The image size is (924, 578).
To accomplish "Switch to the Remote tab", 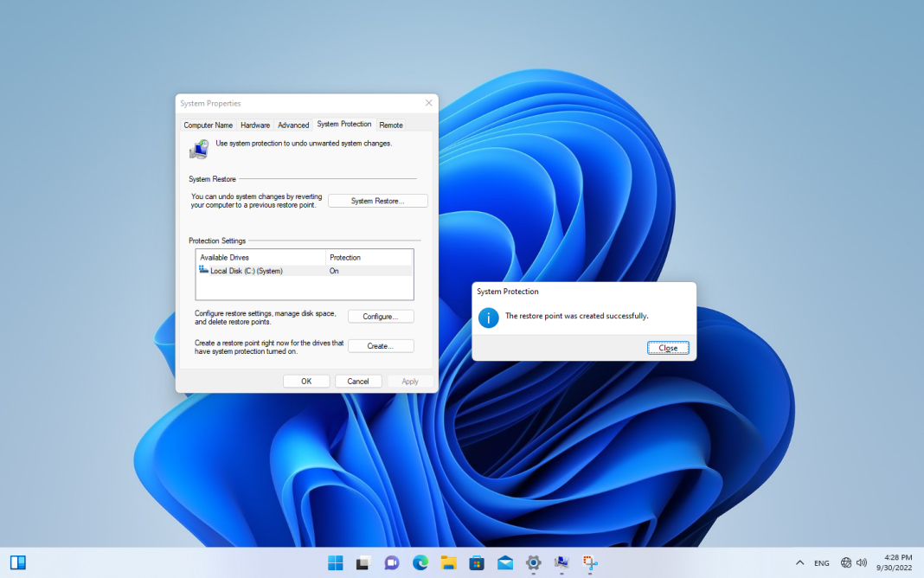I will pos(390,125).
